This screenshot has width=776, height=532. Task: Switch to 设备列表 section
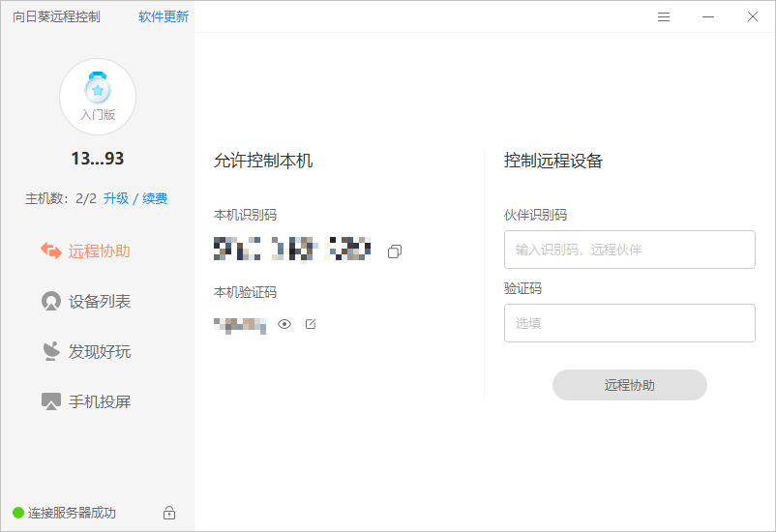coord(85,302)
